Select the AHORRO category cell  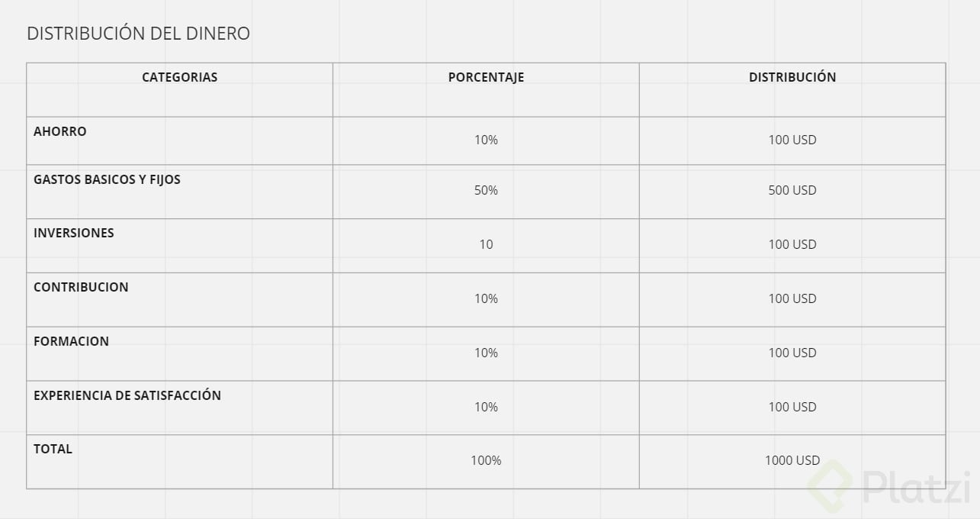[x=60, y=131]
